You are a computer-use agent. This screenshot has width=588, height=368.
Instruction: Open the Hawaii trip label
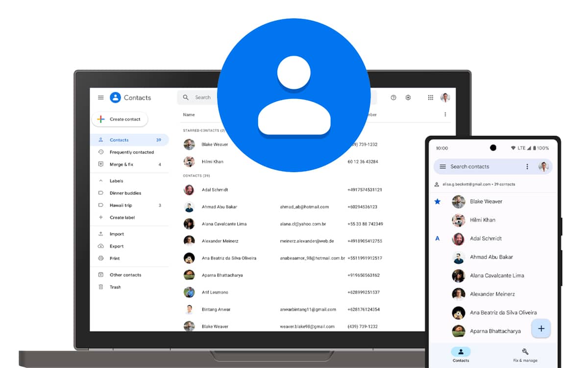pyautogui.click(x=121, y=205)
